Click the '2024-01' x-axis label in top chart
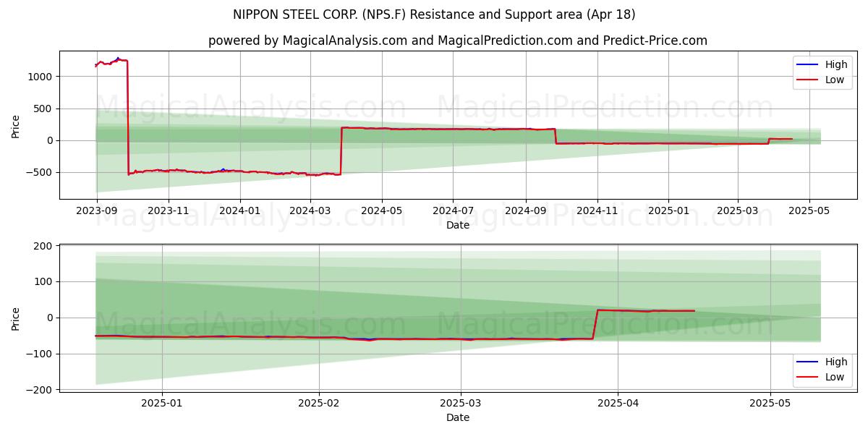Viewport: 868px width, 434px height. coord(239,211)
